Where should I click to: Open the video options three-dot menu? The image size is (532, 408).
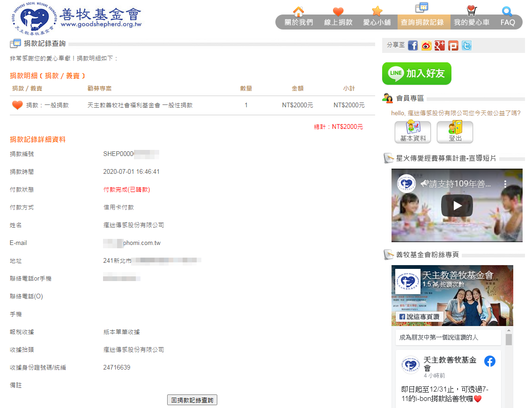tap(505, 184)
